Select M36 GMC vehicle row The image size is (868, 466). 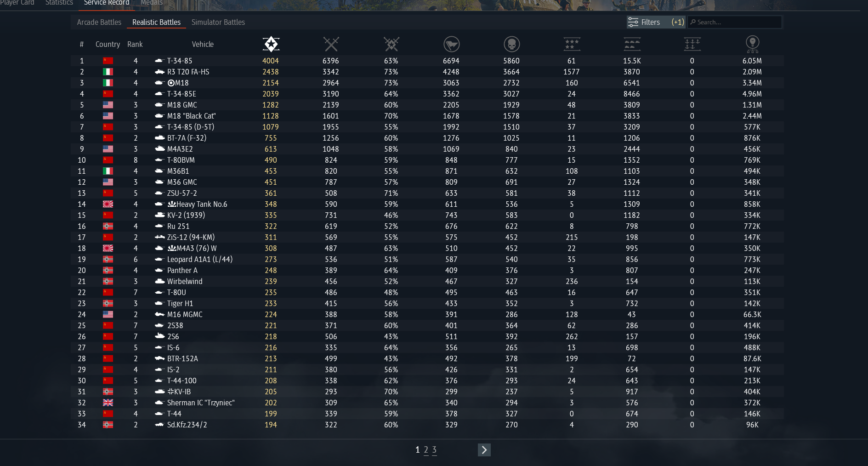pyautogui.click(x=427, y=182)
